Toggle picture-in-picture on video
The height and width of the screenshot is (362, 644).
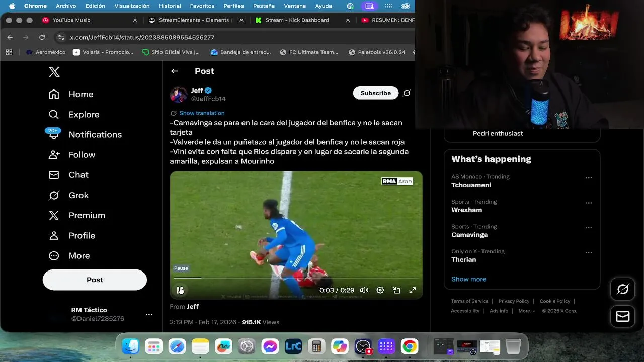coord(396,290)
